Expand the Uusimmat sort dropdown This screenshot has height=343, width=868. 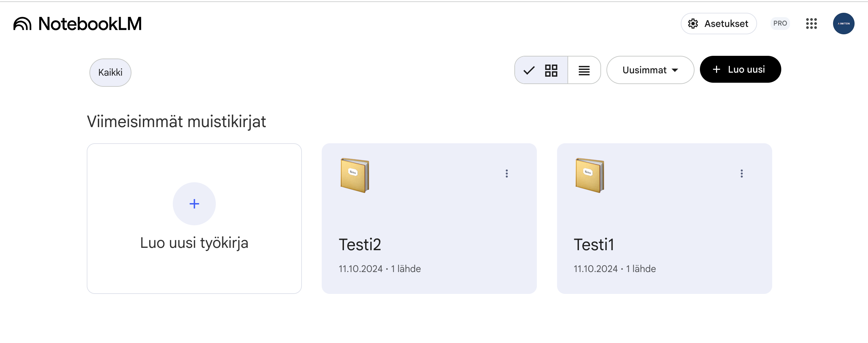pyautogui.click(x=650, y=70)
